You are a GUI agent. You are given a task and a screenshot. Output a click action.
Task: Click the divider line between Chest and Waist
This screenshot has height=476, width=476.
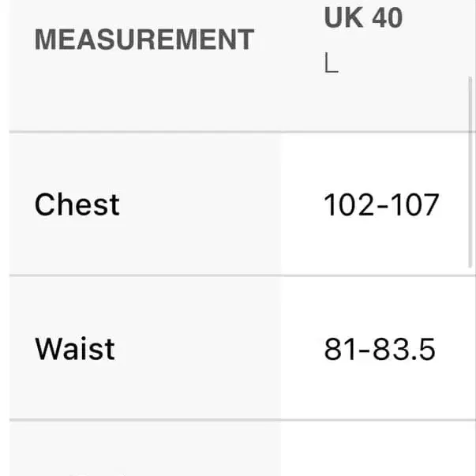coord(242,275)
